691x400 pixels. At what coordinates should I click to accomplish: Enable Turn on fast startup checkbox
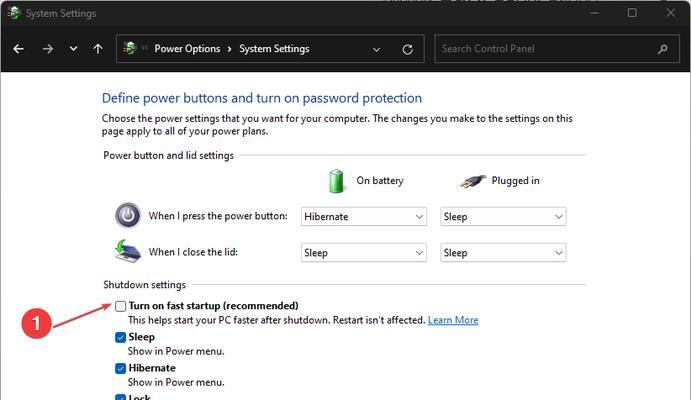click(x=120, y=306)
